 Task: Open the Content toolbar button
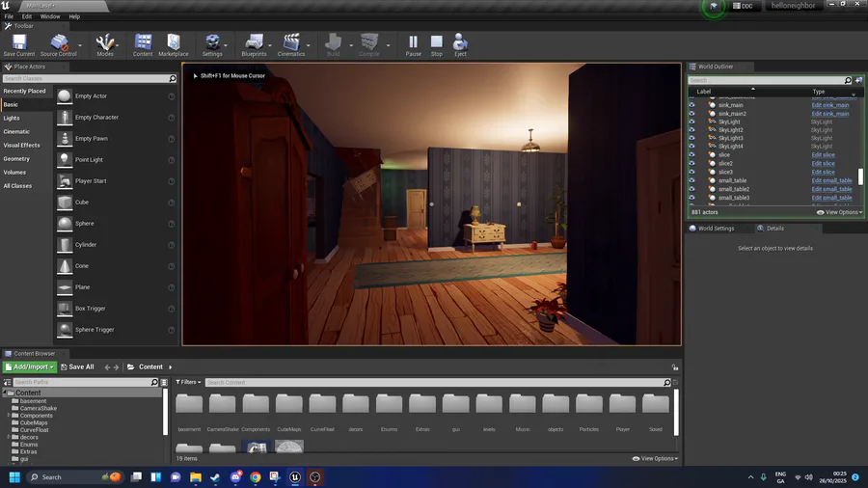point(143,44)
